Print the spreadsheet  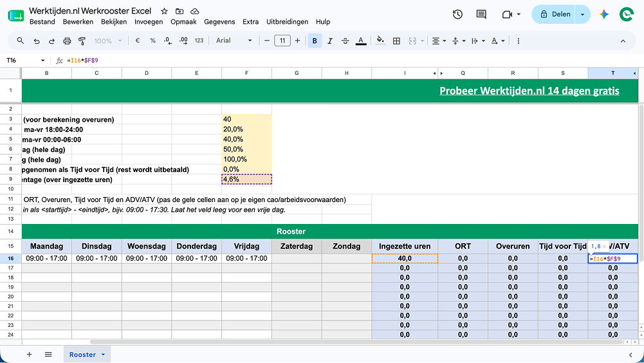pyautogui.click(x=67, y=41)
